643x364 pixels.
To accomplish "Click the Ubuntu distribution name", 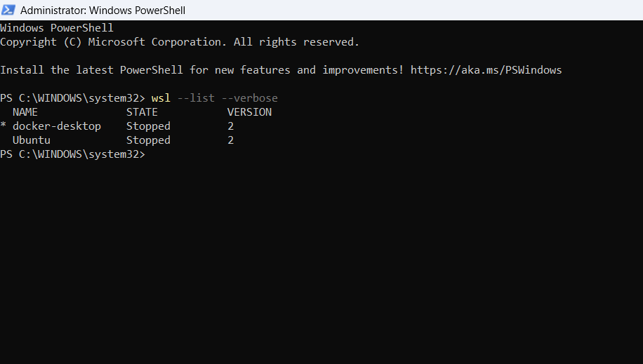I will point(32,140).
